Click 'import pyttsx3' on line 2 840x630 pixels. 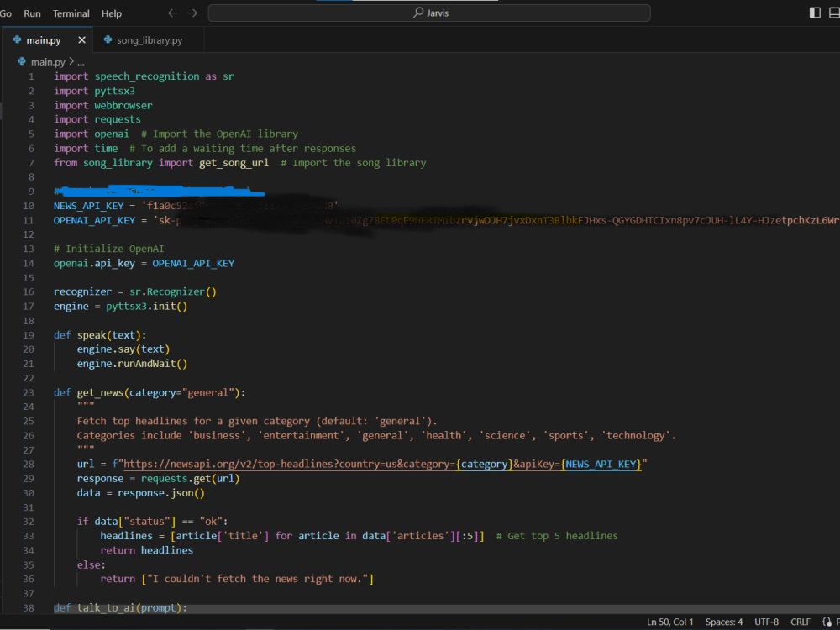click(94, 91)
